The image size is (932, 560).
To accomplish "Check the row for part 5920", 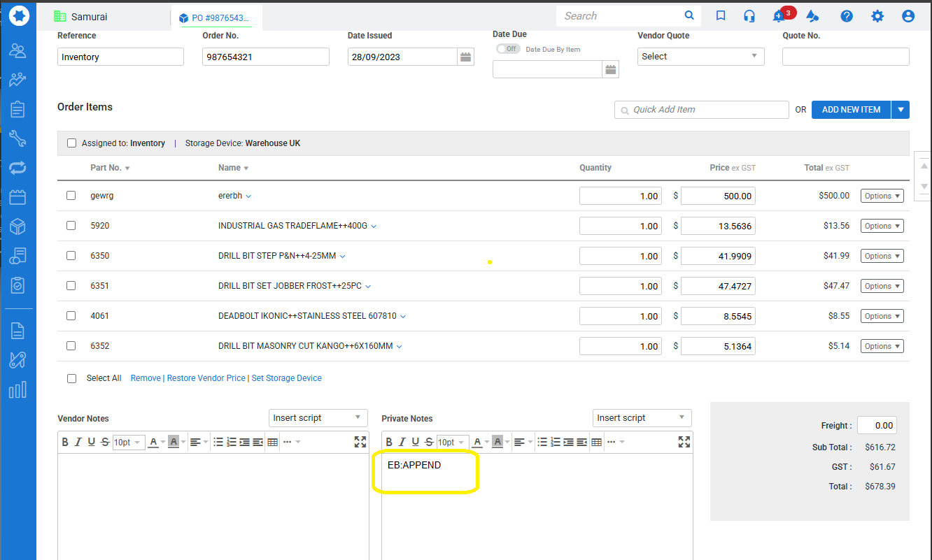I will click(71, 226).
